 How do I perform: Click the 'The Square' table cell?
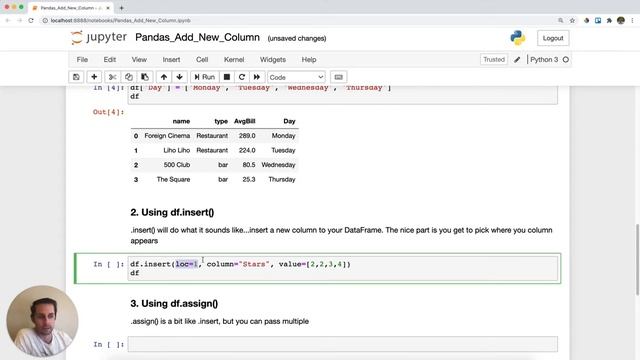(173, 180)
